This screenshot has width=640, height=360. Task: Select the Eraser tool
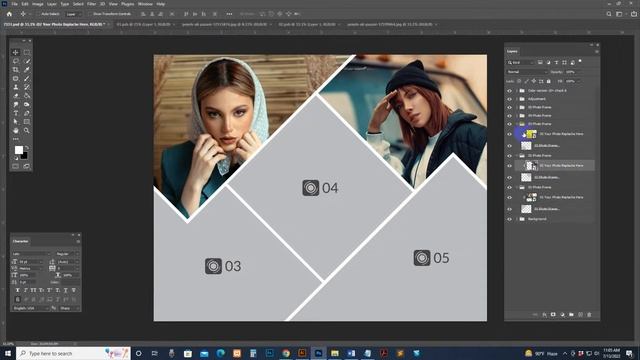point(16,96)
